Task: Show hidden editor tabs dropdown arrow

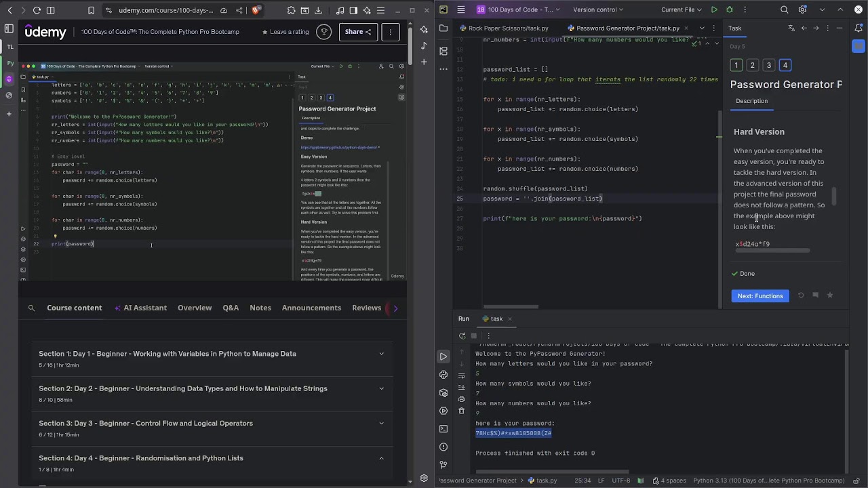Action: pyautogui.click(x=702, y=28)
